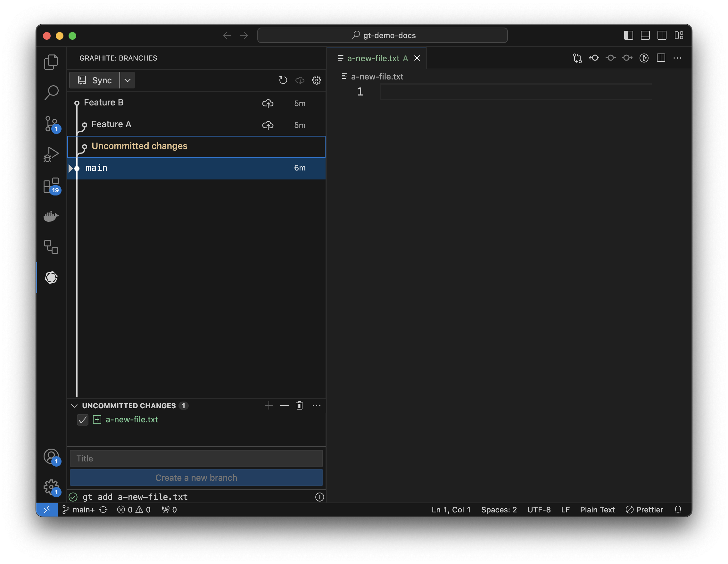Screen dimensions: 728x564
Task: Click the info icon beside gt command
Action: 319,497
